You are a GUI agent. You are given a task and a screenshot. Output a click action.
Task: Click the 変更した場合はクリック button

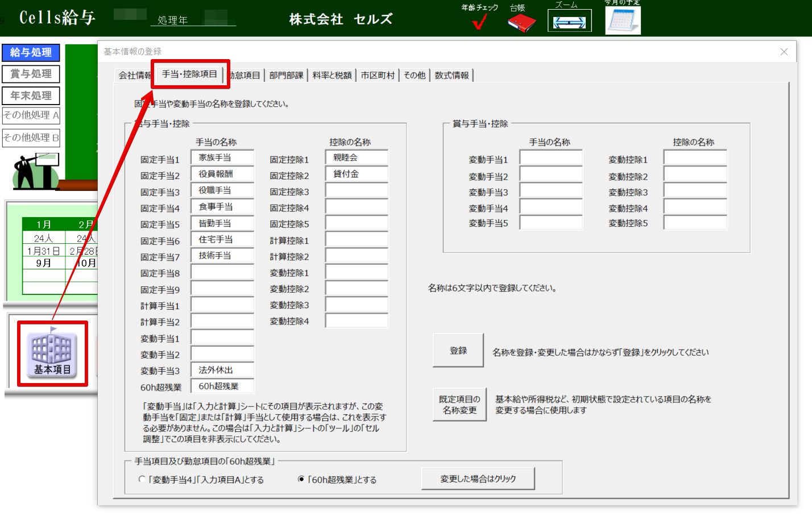(478, 479)
